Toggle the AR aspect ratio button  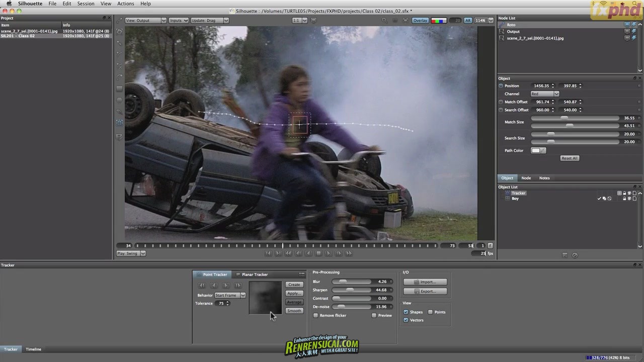(468, 21)
